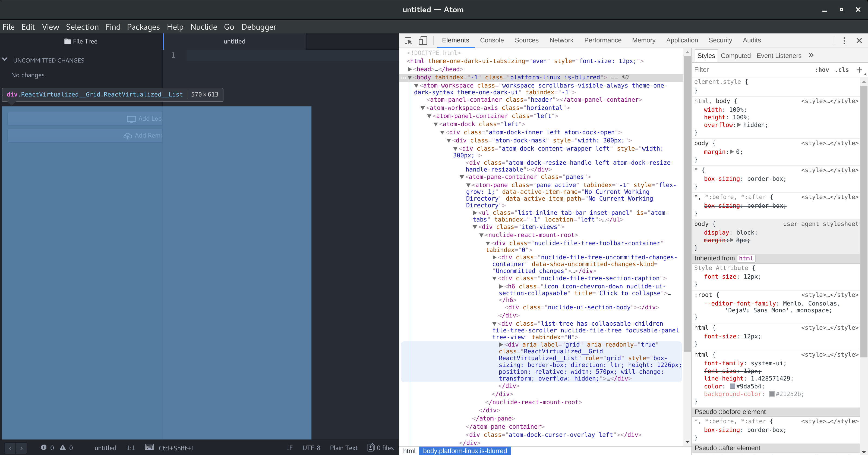Image resolution: width=868 pixels, height=455 pixels.
Task: Expand the head element in the DOM tree
Action: pos(410,69)
